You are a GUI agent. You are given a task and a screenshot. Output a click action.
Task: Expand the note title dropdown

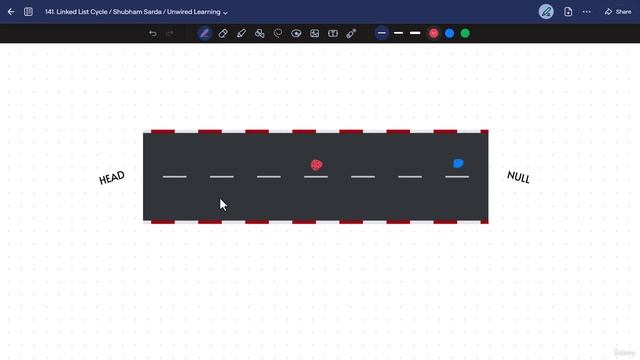click(x=225, y=13)
